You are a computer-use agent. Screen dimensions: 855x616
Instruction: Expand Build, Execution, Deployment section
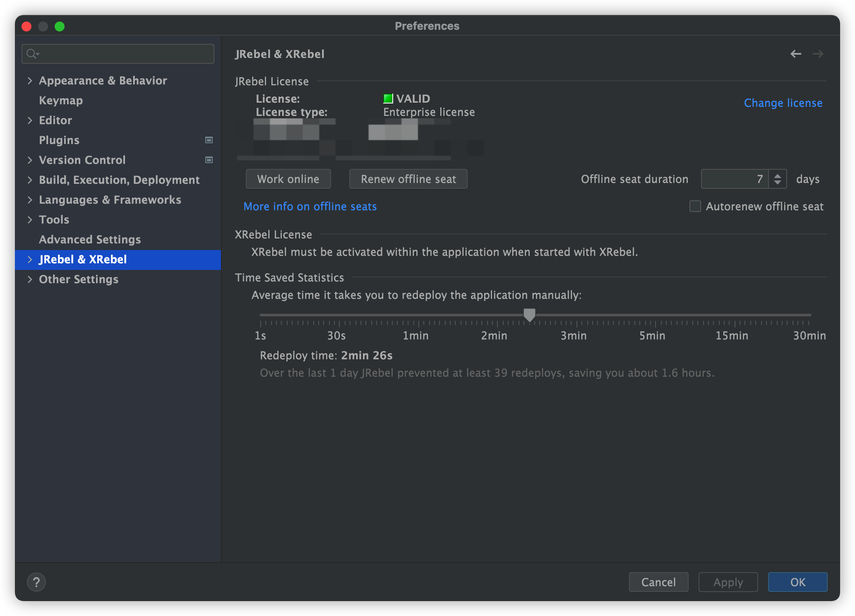click(30, 180)
